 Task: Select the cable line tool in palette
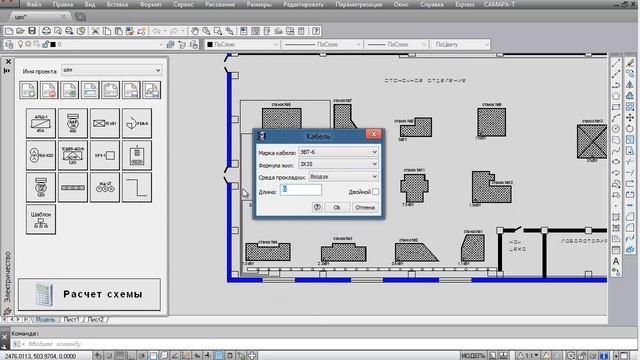(x=137, y=187)
